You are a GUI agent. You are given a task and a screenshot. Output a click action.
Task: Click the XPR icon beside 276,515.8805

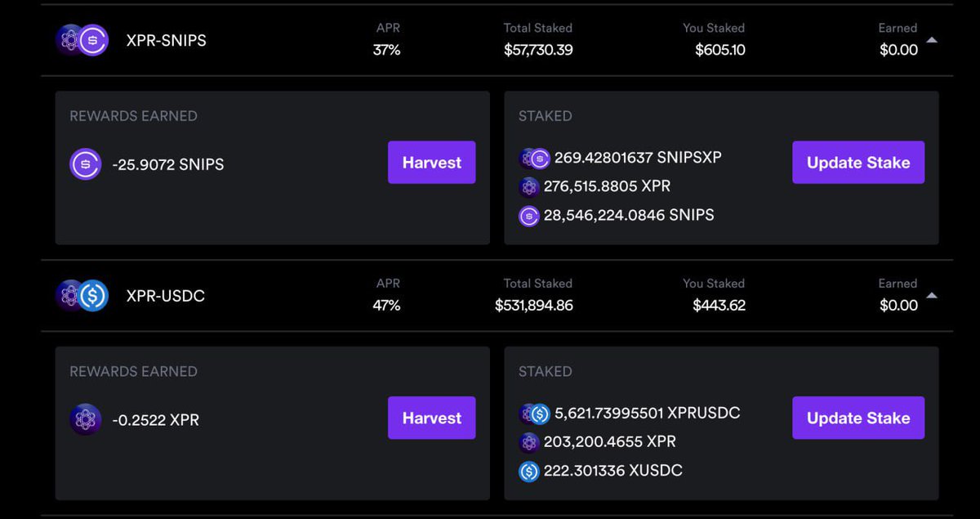529,187
